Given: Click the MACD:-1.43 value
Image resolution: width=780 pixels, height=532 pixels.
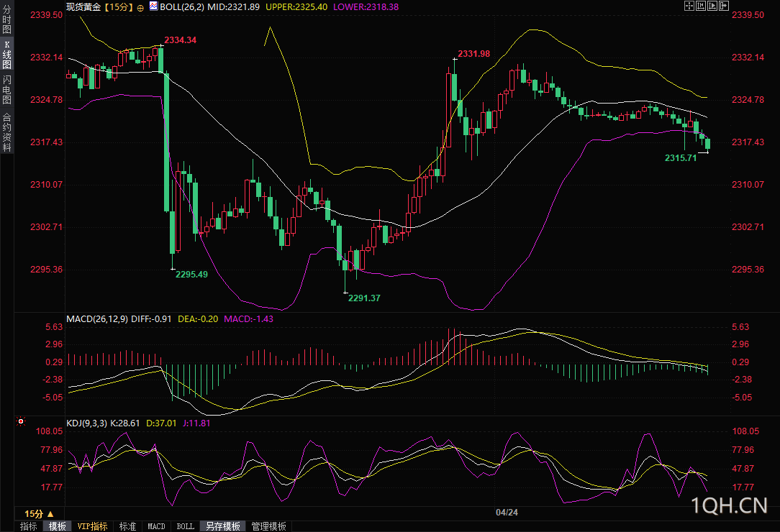Looking at the screenshot, I should 249,319.
